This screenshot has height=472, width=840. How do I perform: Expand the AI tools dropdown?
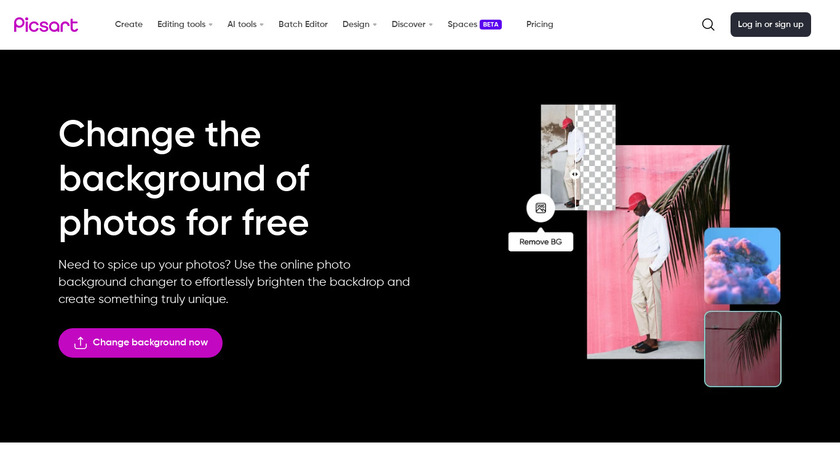(245, 25)
